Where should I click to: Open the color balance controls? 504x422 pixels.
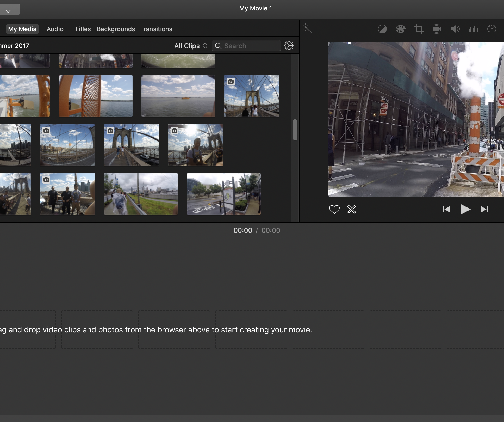coord(382,29)
